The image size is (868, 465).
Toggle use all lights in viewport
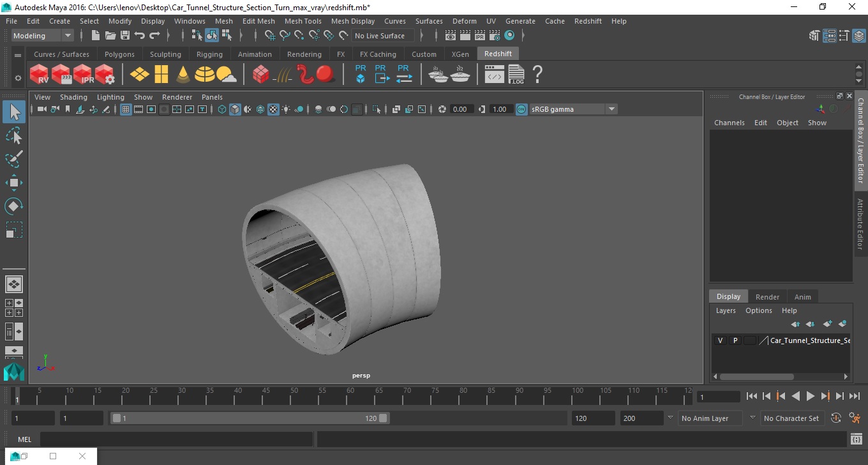pyautogui.click(x=286, y=109)
